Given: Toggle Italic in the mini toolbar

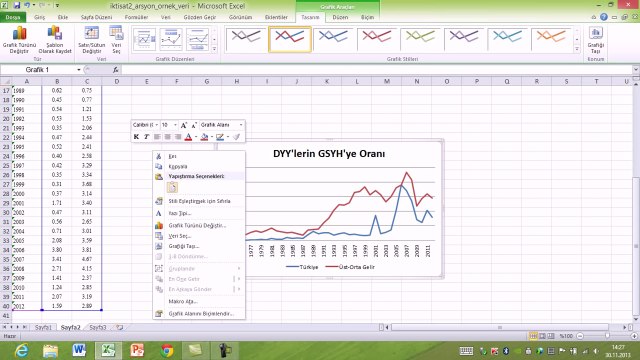Looking at the screenshot, I should click(146, 137).
